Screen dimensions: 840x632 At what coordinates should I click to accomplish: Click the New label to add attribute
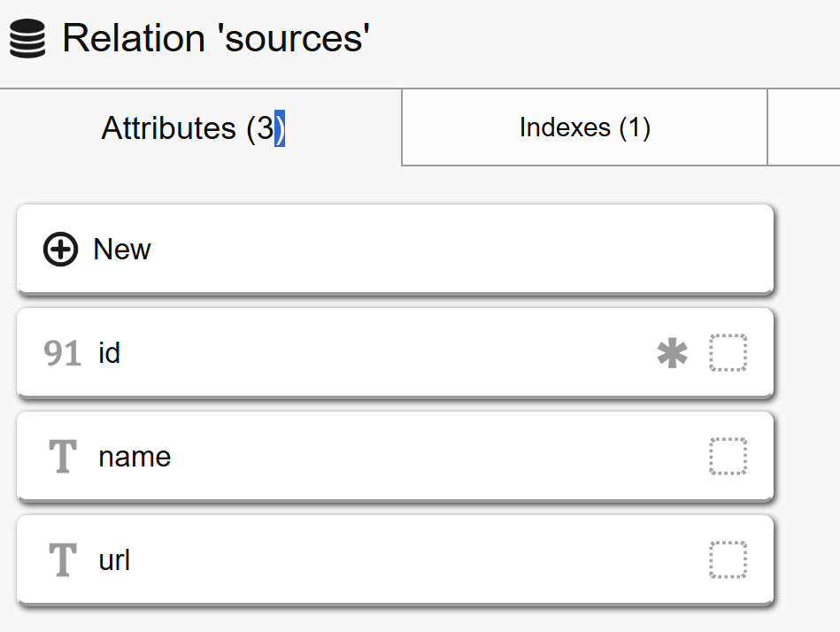click(122, 250)
